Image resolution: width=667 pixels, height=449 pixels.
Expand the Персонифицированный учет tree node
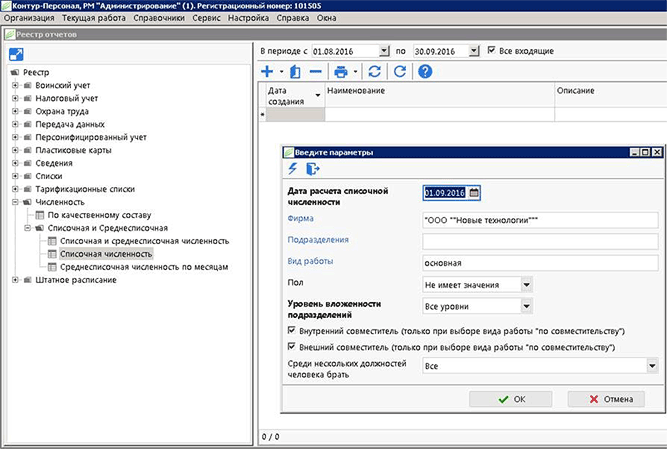click(15, 137)
